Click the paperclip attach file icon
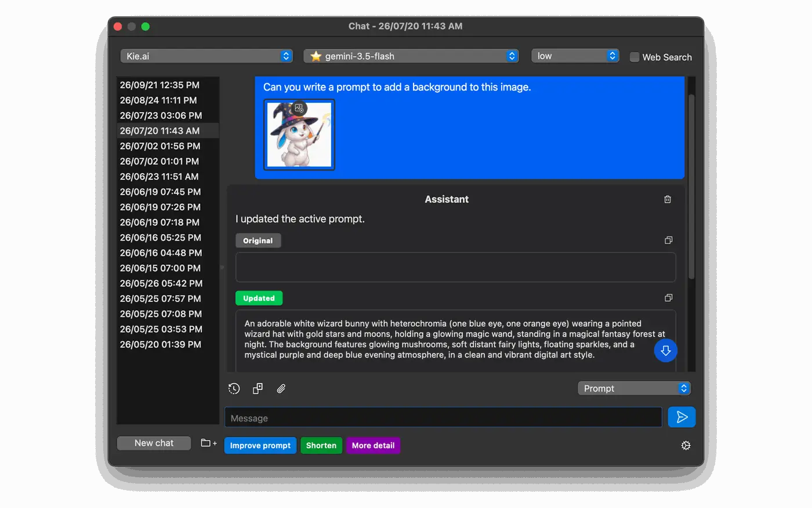This screenshot has width=812, height=508. click(281, 388)
